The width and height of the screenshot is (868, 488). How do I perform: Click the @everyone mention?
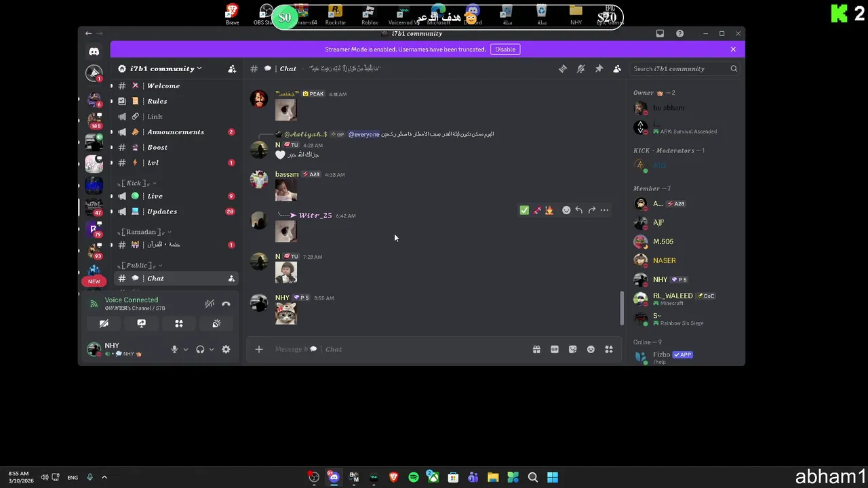363,134
